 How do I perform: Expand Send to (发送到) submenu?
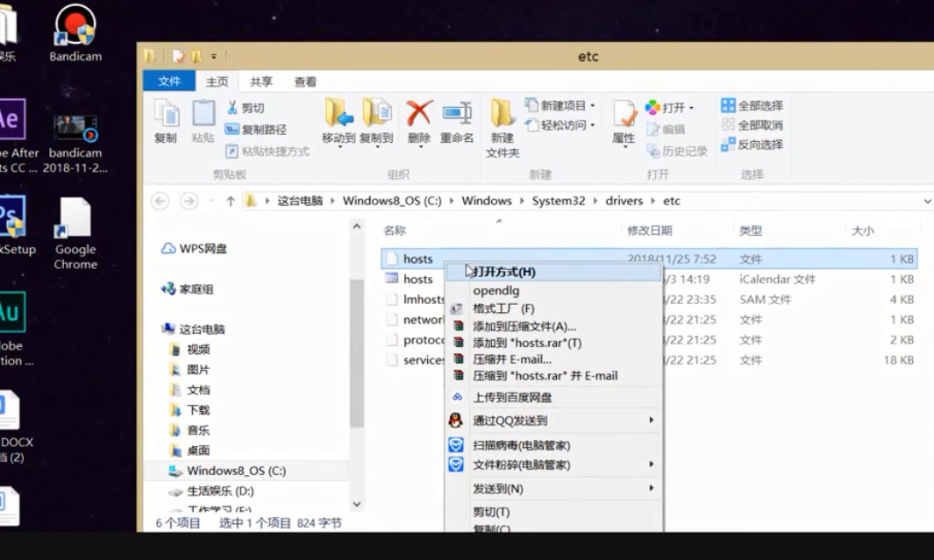pos(553,489)
